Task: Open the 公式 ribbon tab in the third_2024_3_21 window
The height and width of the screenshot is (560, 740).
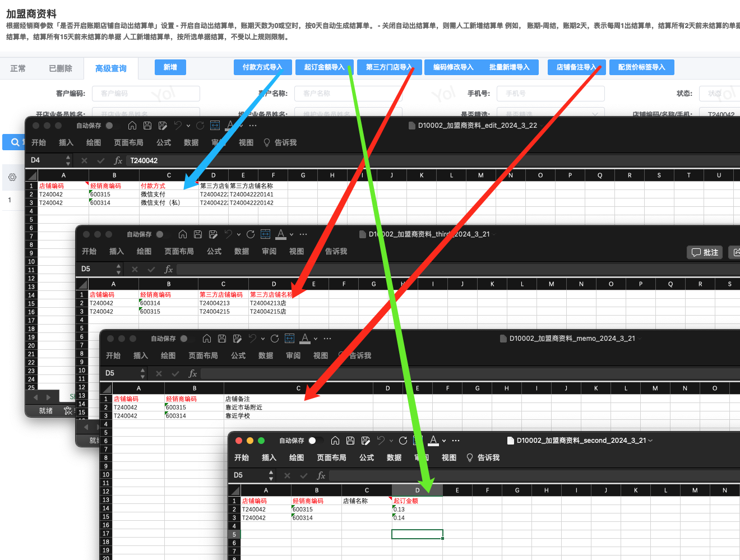Action: pyautogui.click(x=214, y=252)
